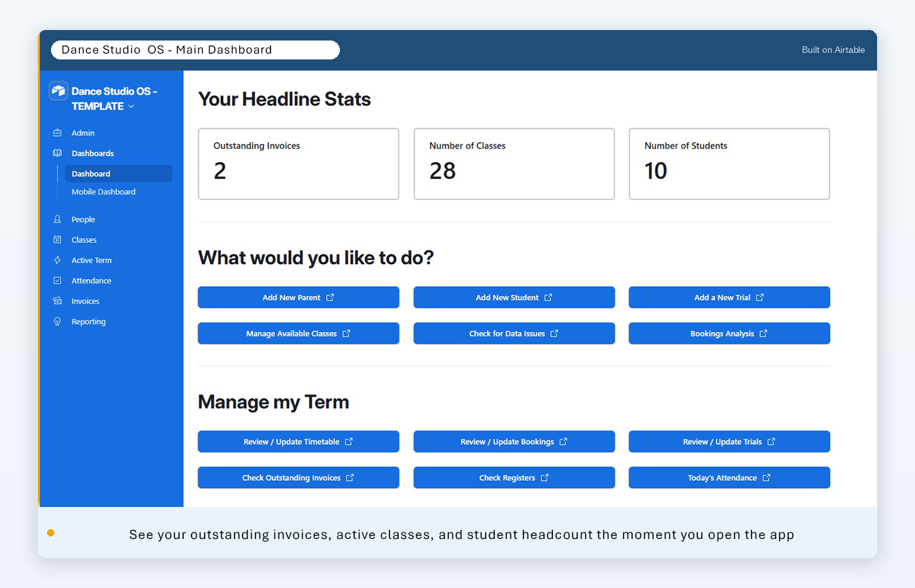Click the Classes calendar icon in sidebar
Viewport: 915px width, 588px height.
tap(58, 240)
